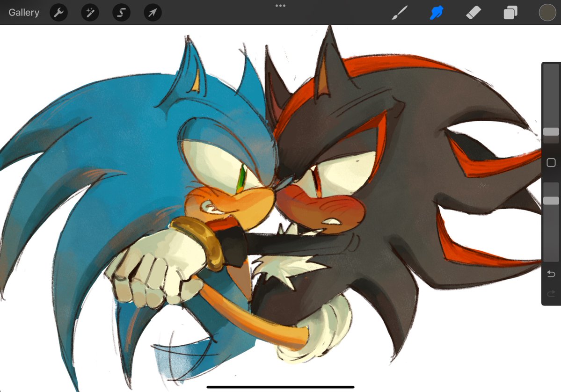Click the brush opacity slider handle

point(551,200)
